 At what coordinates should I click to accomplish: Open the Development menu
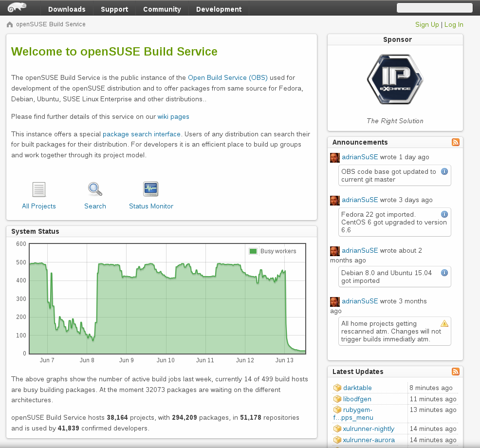click(219, 9)
